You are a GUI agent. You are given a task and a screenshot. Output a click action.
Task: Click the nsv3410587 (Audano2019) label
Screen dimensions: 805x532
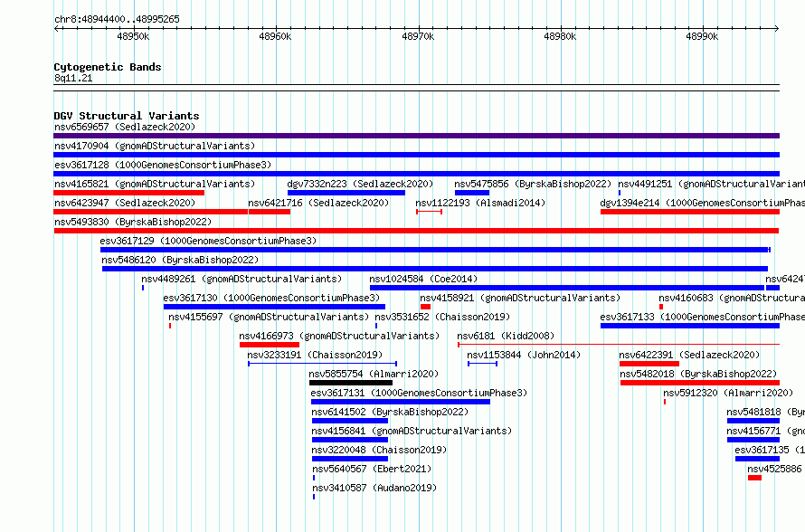tap(374, 488)
